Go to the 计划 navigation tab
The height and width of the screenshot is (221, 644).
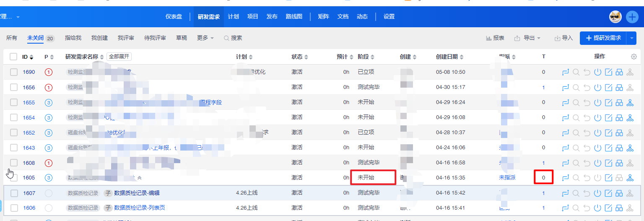point(234,17)
